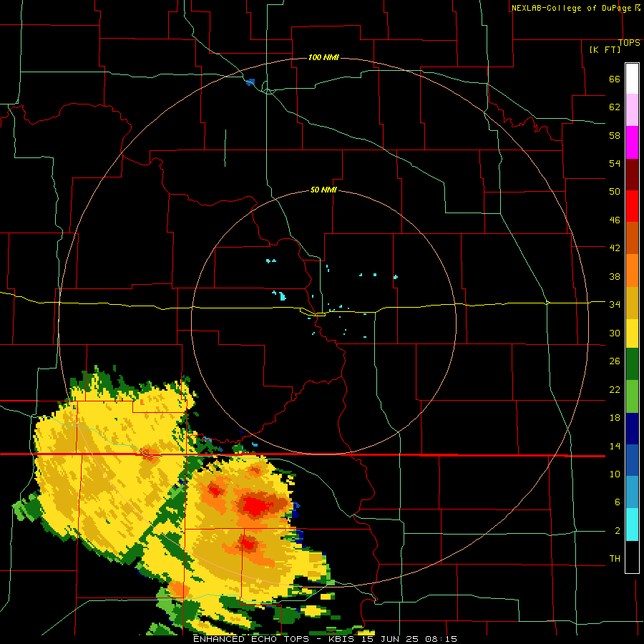Click the white swatch in the tops legend
Viewport: 644px width, 644px height.
(x=632, y=79)
